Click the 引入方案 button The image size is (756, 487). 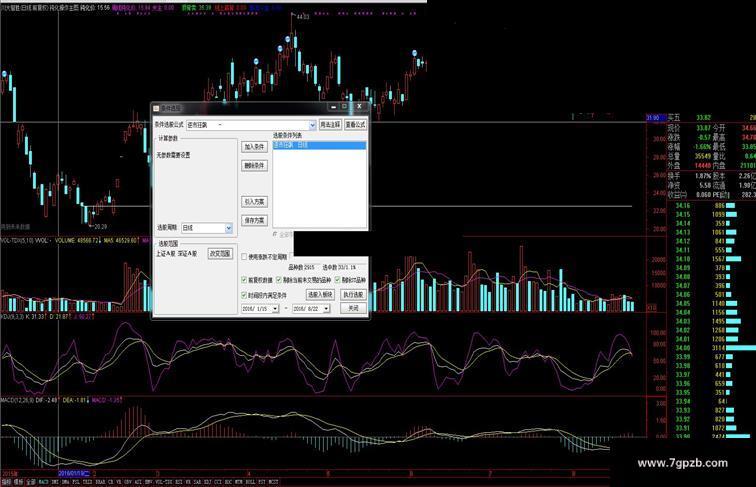254,202
